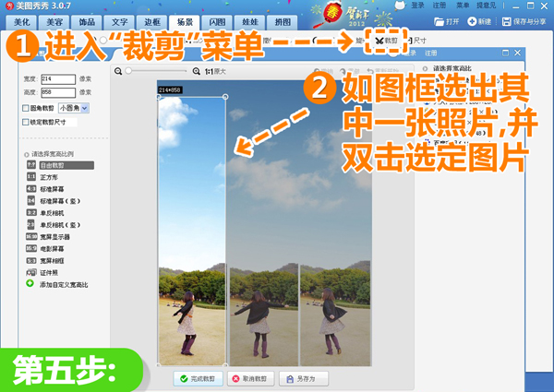Select the 电影屏幕 option
Screen dimensions: 554x392
(x=52, y=249)
